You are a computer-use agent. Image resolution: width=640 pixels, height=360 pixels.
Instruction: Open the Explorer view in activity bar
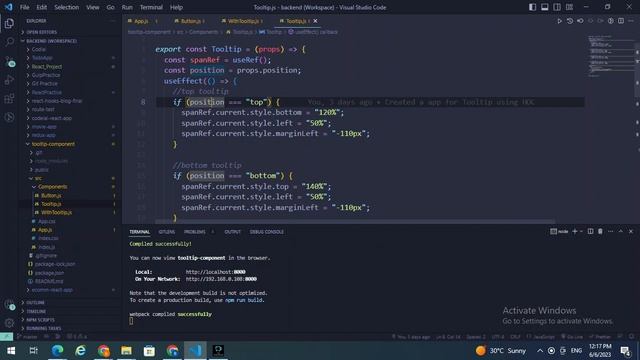(x=9, y=23)
